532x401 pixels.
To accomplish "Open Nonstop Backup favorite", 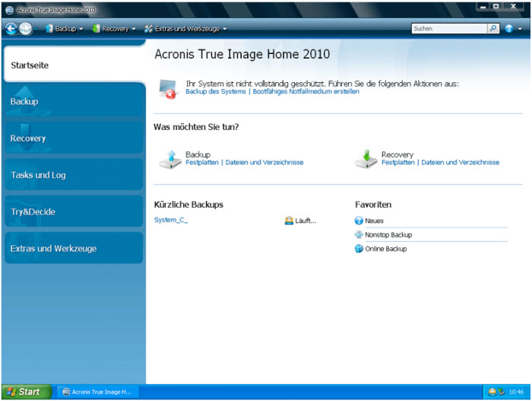I will [x=388, y=235].
